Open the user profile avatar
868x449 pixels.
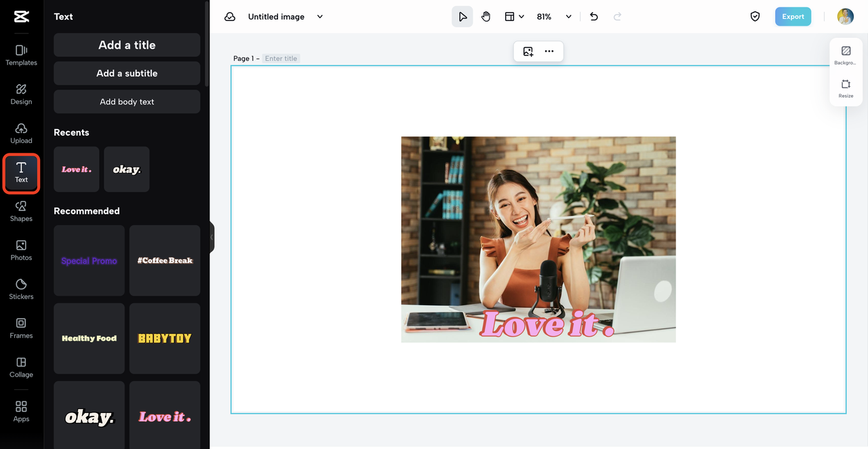tap(845, 17)
